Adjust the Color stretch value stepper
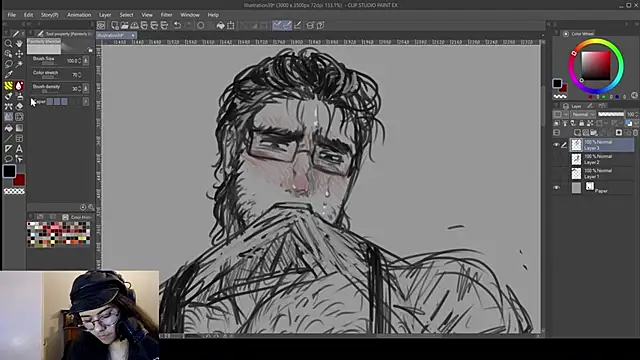The image size is (640, 360). coord(80,75)
